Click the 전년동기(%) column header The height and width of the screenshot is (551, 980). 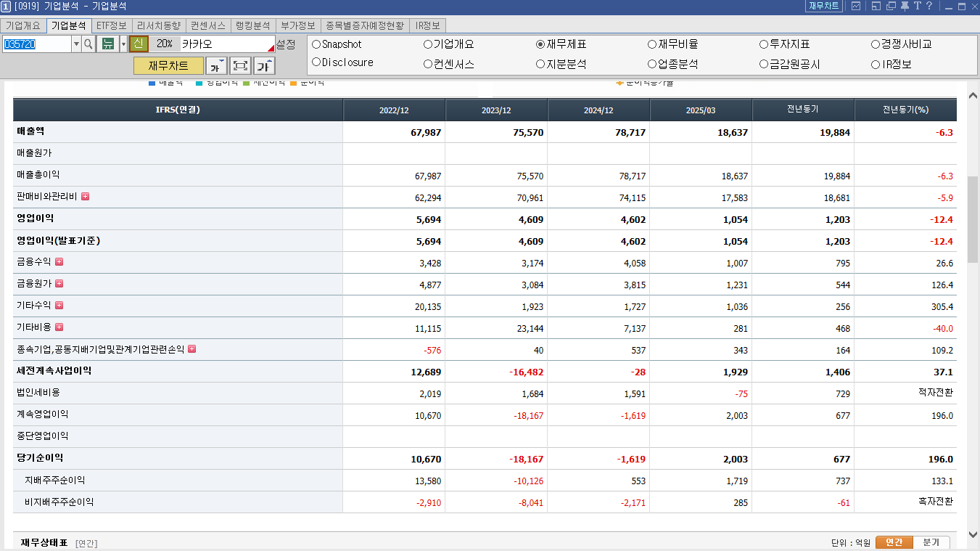click(905, 110)
